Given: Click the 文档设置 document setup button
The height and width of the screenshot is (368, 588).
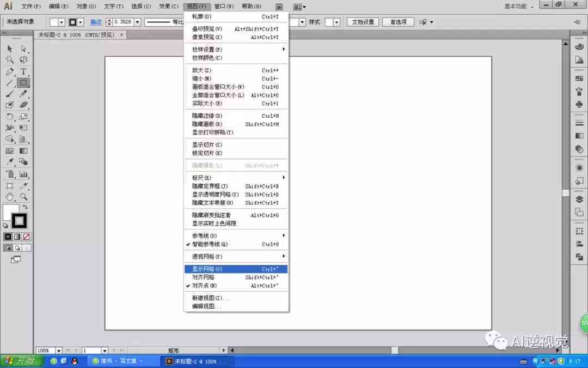Looking at the screenshot, I should tap(363, 22).
